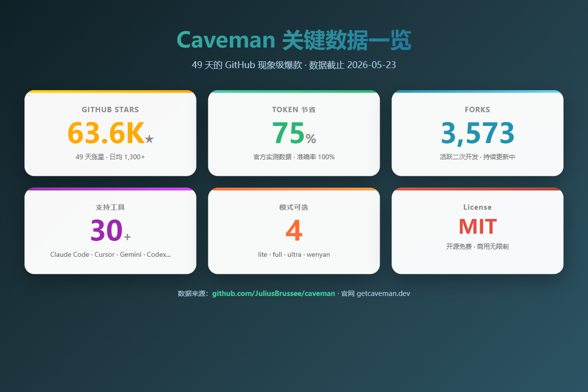Click the "GITHUB STARS" card label
Image resolution: width=588 pixels, height=392 pixels.
[110, 110]
